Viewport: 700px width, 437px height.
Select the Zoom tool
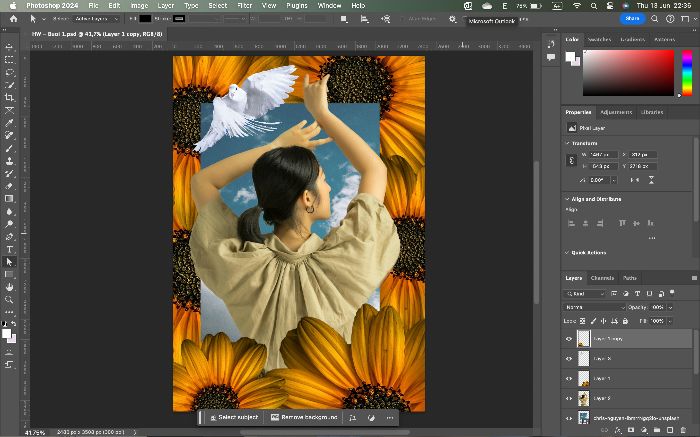click(x=9, y=300)
